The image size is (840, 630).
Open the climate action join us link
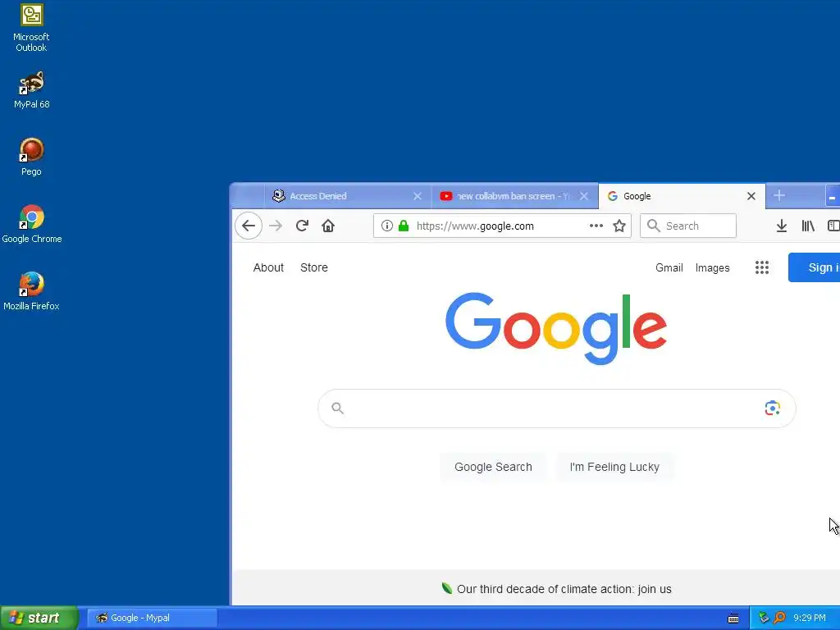pyautogui.click(x=564, y=589)
